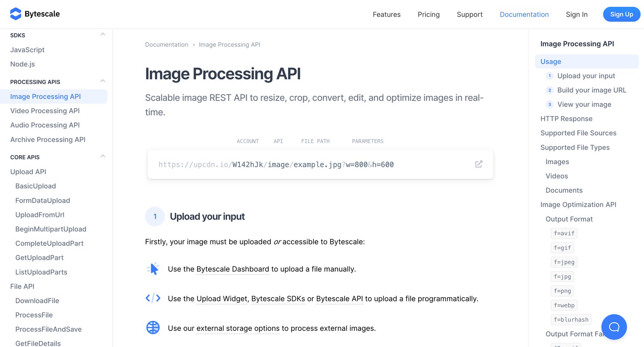The image size is (644, 347).
Task: Click the globe icon beside external storage line
Action: [x=153, y=328]
